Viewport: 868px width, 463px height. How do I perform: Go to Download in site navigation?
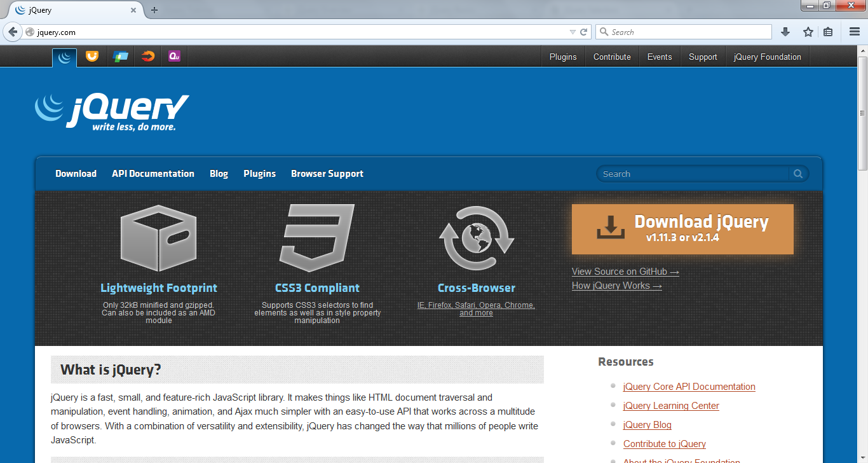[x=76, y=174]
